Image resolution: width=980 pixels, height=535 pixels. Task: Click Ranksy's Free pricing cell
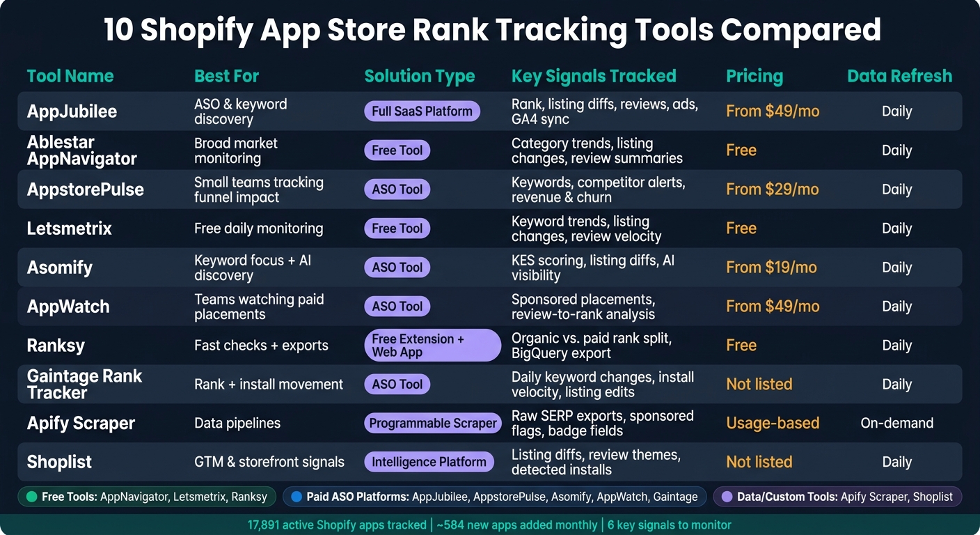pyautogui.click(x=741, y=346)
